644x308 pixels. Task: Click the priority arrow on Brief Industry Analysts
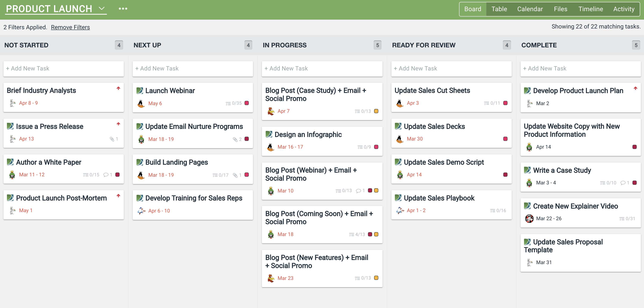(118, 88)
